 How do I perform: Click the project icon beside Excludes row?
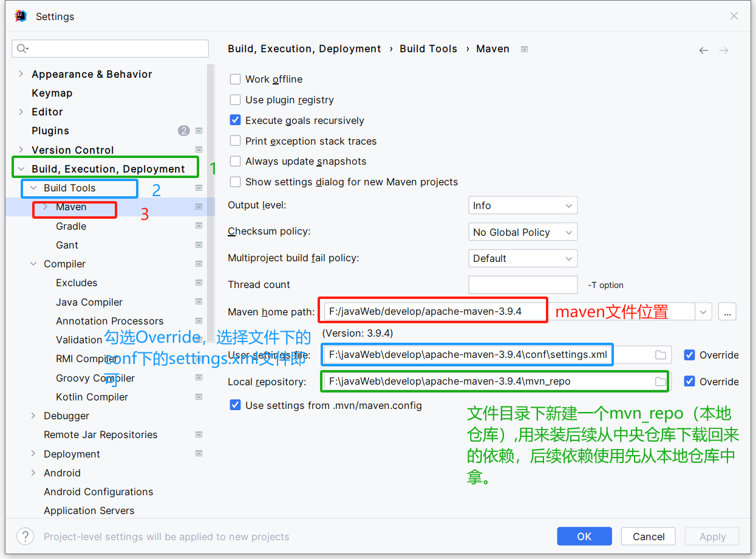199,283
